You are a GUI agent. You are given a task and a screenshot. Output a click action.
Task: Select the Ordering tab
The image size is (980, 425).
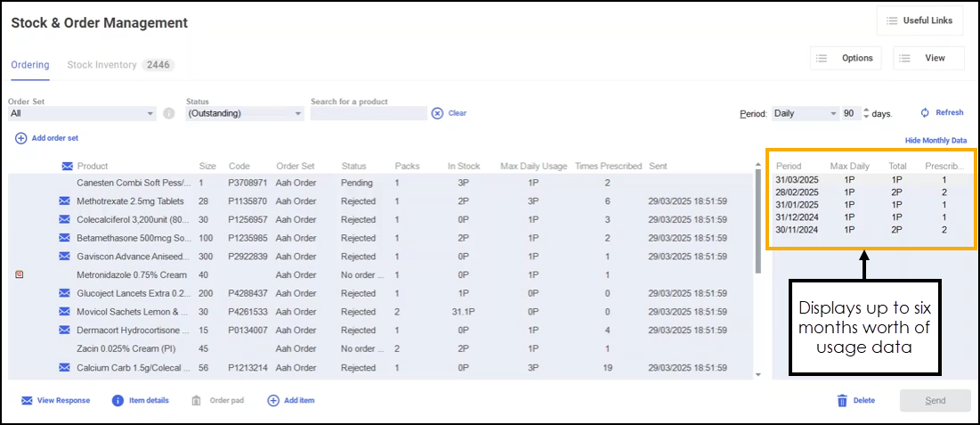point(29,65)
